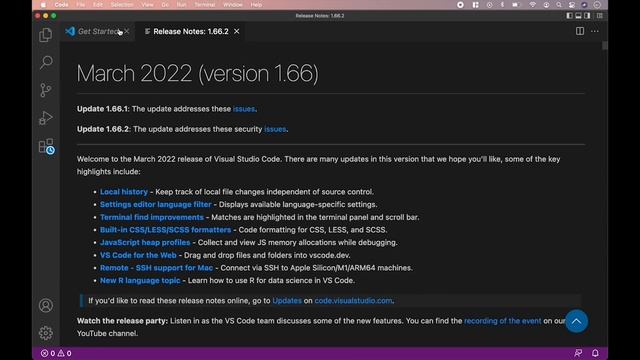This screenshot has width=640, height=360.
Task: Open the Terminal find improvements link
Action: 151,217
